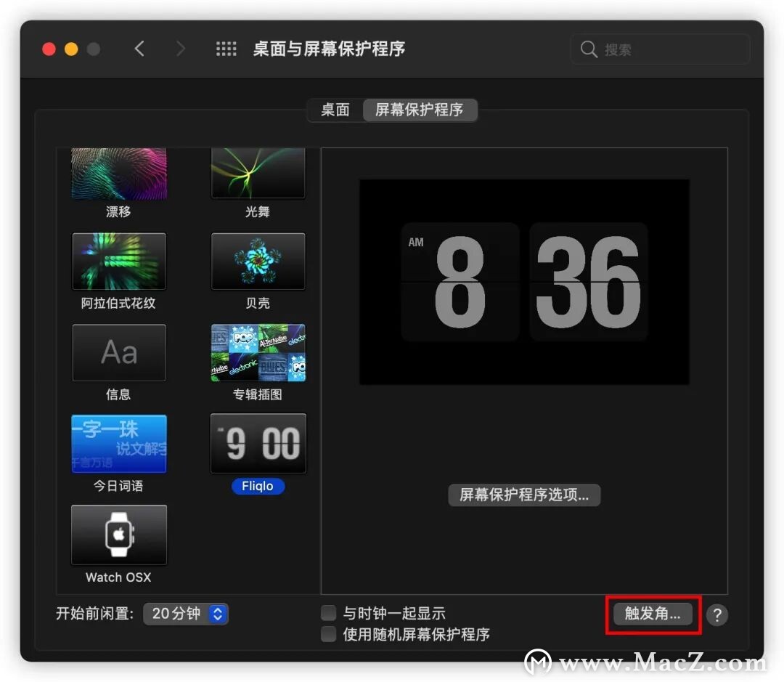This screenshot has height=682, width=784.
Task: Select the Fliqlo screensaver
Action: [258, 443]
